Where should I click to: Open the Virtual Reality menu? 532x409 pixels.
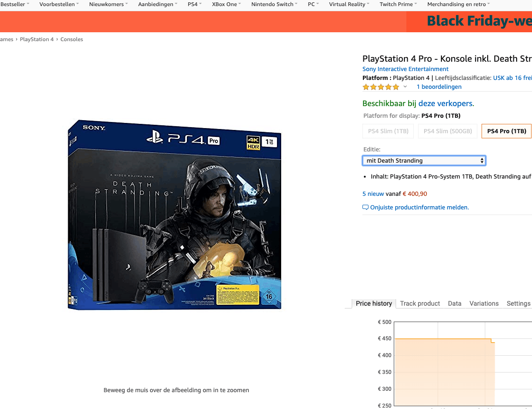(x=349, y=4)
